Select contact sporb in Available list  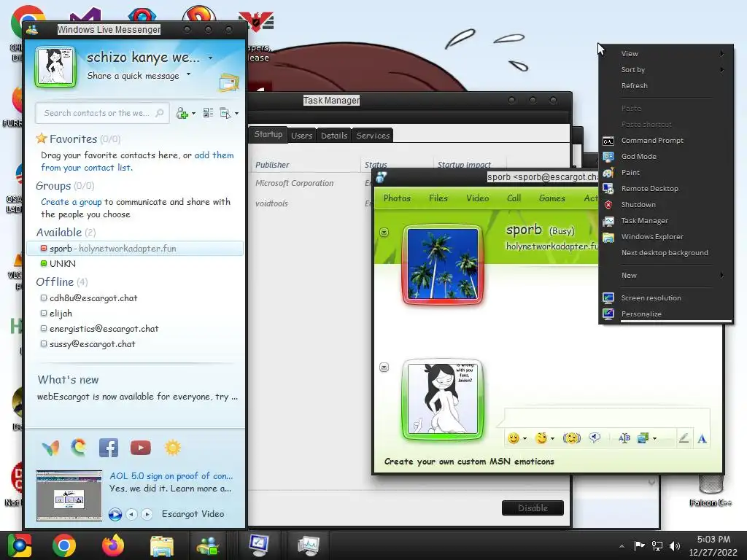(135, 249)
